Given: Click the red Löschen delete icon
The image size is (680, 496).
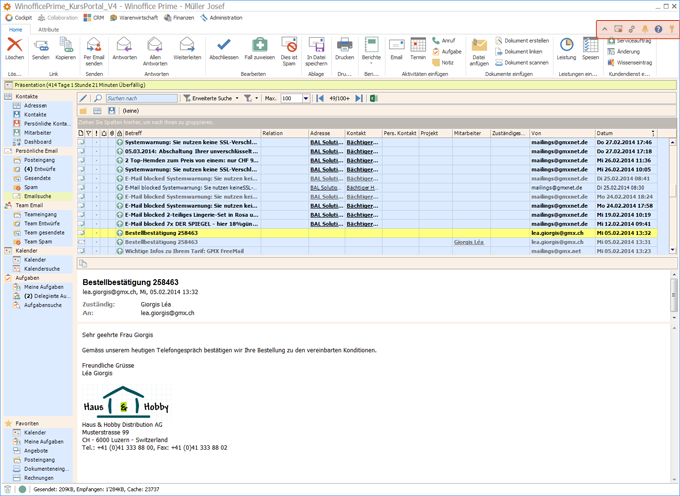Looking at the screenshot, I should click(14, 45).
